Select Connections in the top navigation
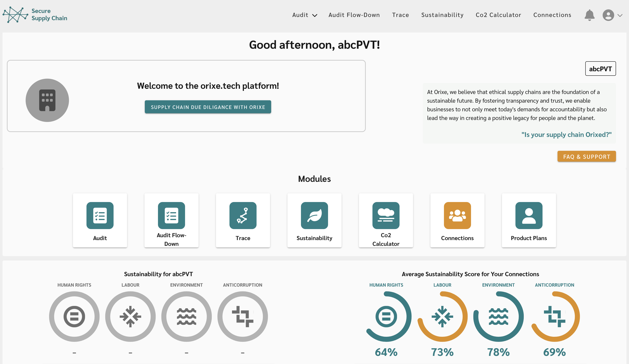The image size is (629, 364). click(x=552, y=15)
